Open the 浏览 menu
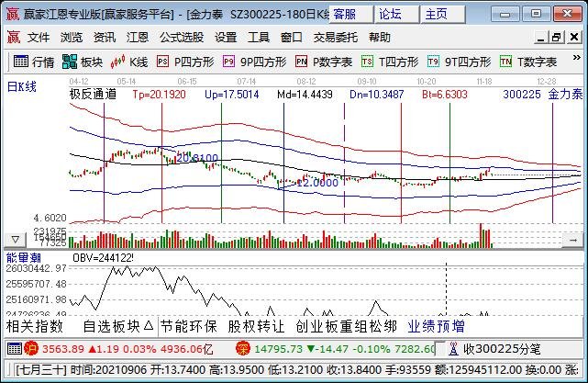This screenshot has width=588, height=383. (x=72, y=37)
